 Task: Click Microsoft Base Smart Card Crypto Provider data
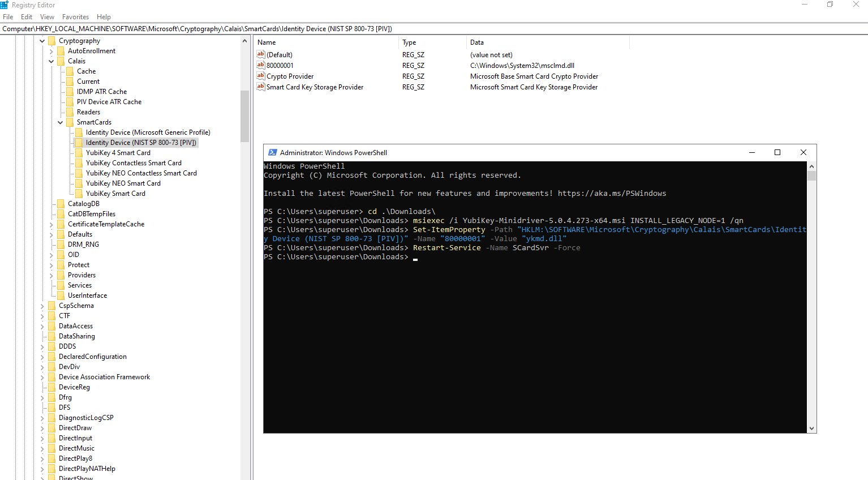(x=534, y=76)
